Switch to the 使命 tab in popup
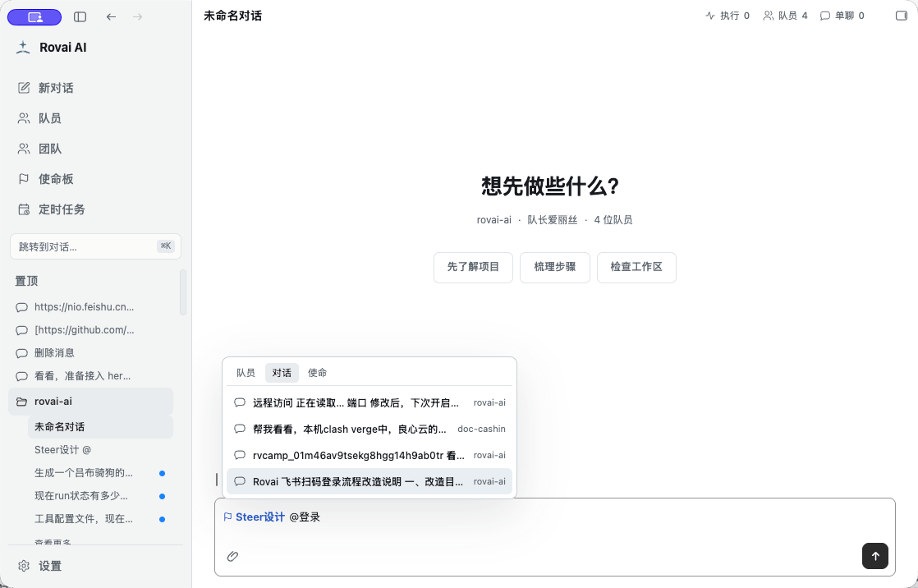The width and height of the screenshot is (918, 588). pyautogui.click(x=317, y=373)
